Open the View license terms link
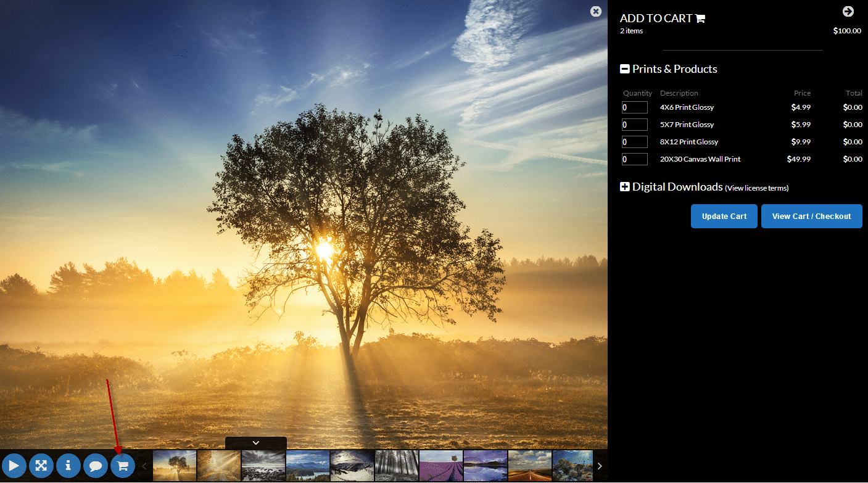 pyautogui.click(x=757, y=188)
